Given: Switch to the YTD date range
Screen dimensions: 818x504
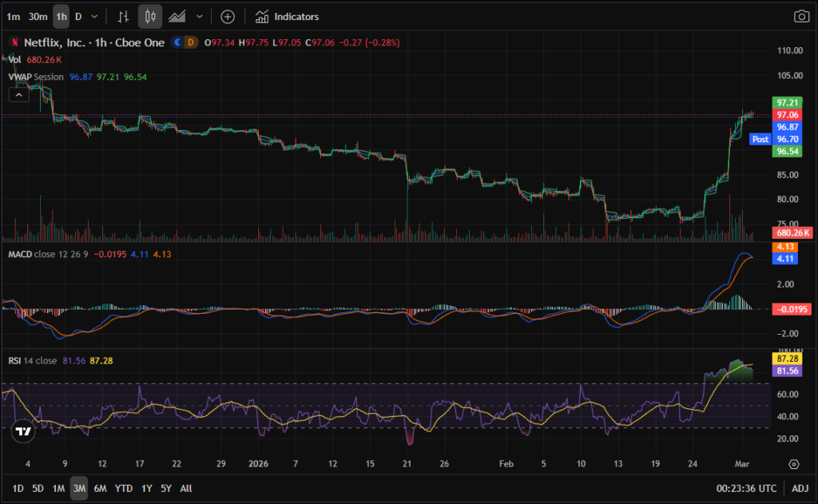Looking at the screenshot, I should coord(123,488).
